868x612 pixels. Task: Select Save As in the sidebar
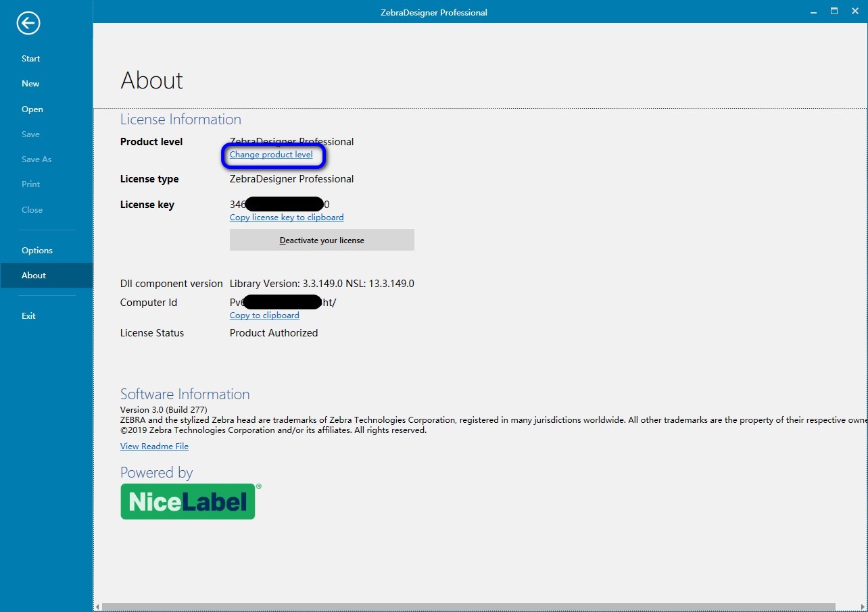(36, 159)
